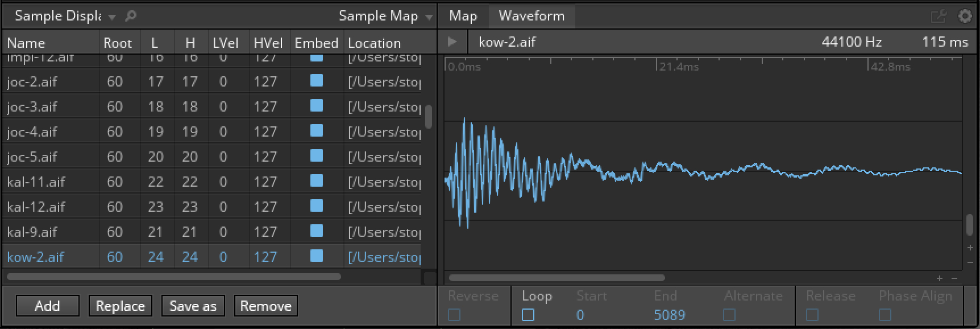Zoom in waveform vertically with plus

[970, 248]
